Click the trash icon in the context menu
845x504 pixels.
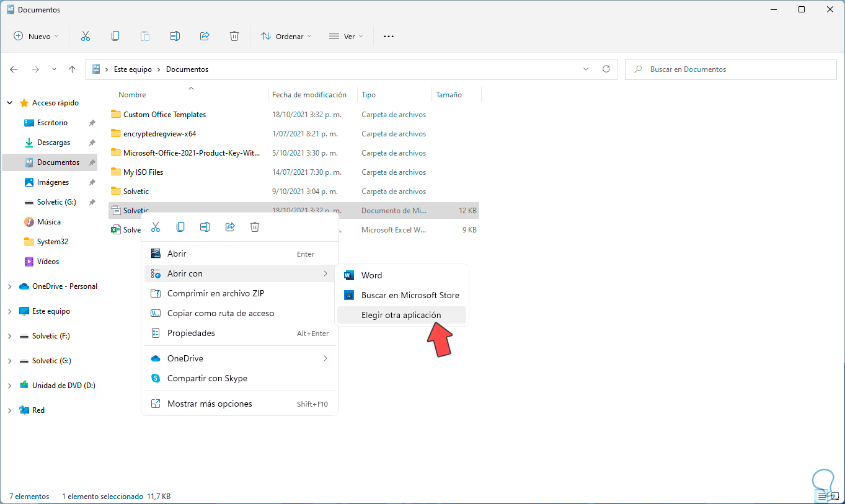pos(255,227)
